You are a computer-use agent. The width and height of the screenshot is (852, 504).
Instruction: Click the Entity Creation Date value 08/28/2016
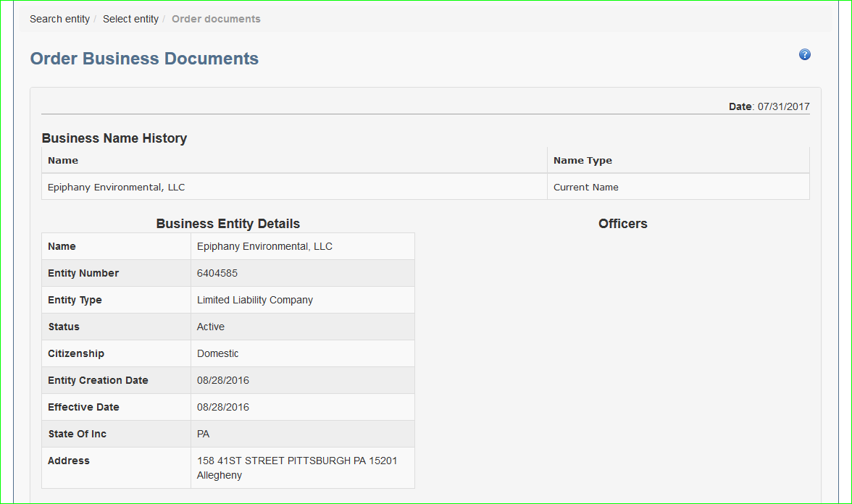[223, 380]
